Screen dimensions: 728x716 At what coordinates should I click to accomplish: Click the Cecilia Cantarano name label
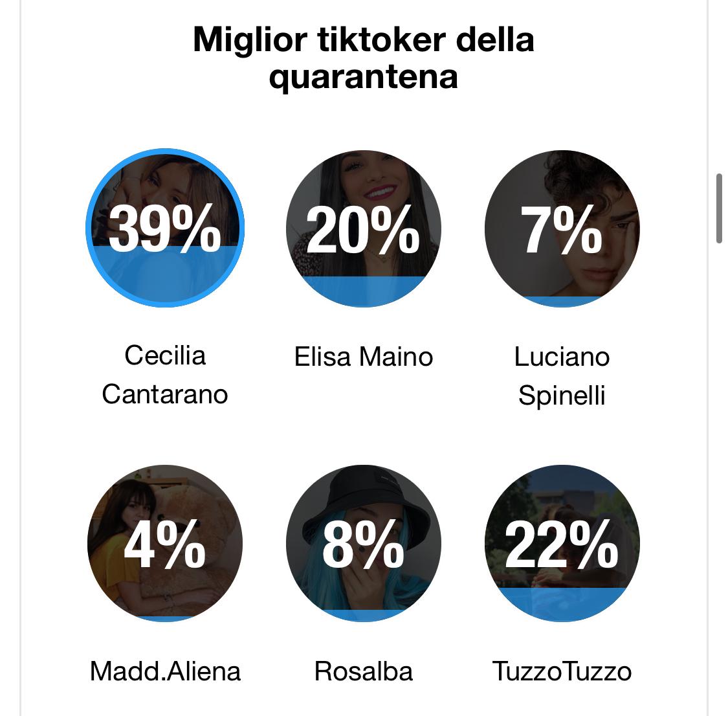165,374
